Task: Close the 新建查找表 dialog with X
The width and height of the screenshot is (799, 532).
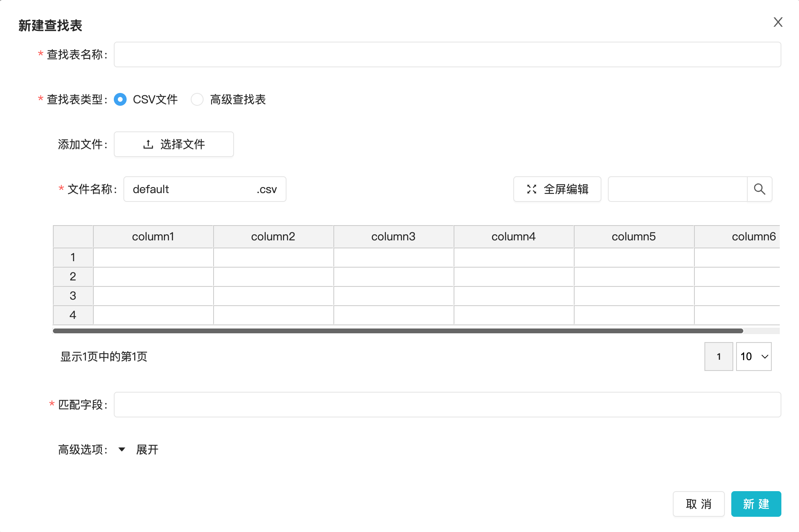Action: point(778,22)
